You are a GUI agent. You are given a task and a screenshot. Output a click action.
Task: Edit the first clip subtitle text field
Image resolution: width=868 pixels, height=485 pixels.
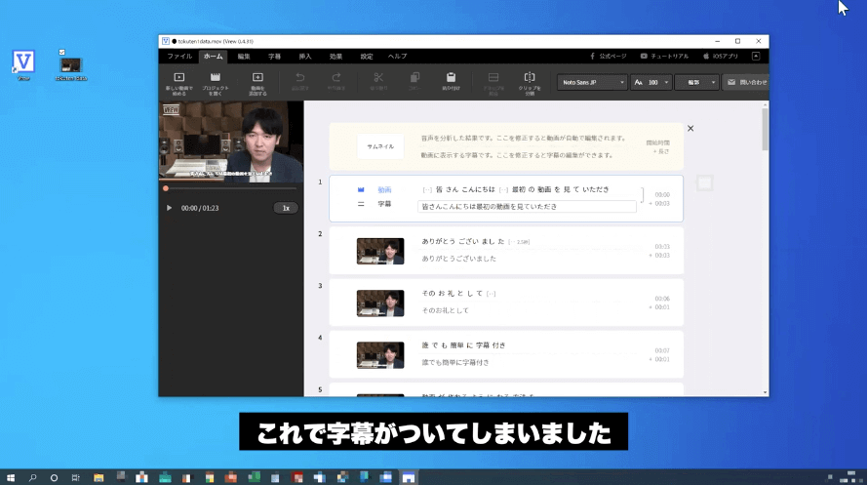[x=527, y=207]
